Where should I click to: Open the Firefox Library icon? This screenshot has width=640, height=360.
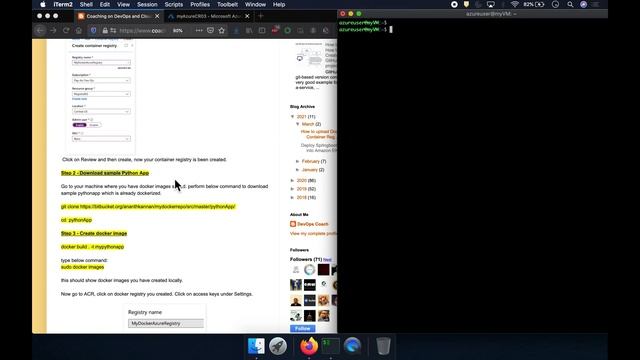[x=249, y=31]
